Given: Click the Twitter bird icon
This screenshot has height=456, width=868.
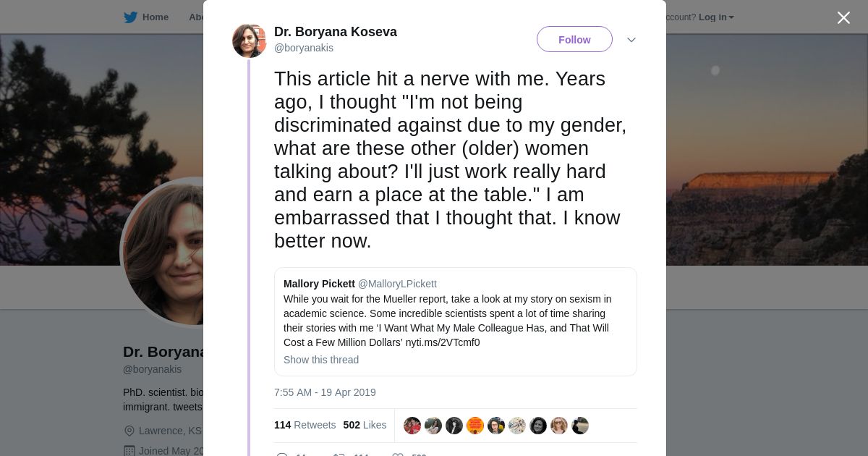Looking at the screenshot, I should point(130,17).
